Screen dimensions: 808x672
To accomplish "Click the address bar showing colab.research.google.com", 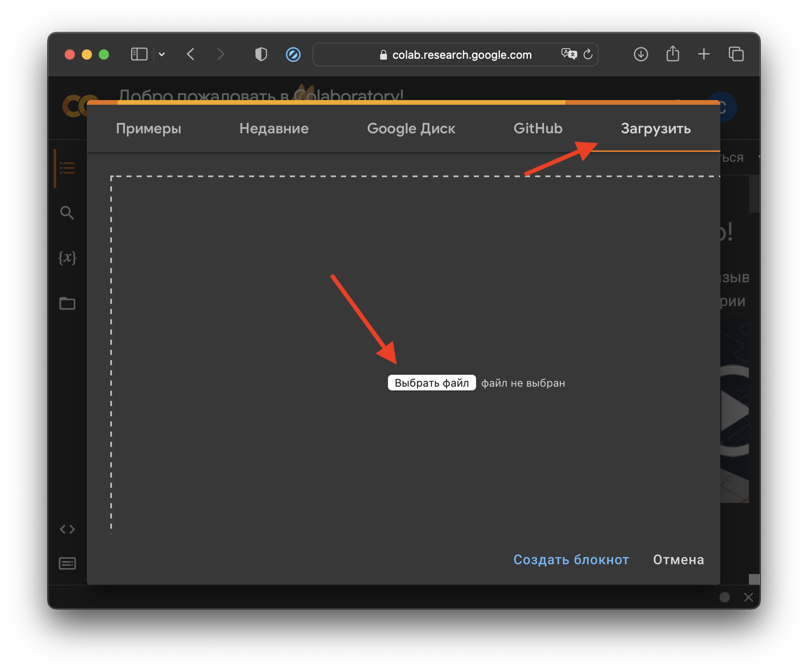I will 455,55.
